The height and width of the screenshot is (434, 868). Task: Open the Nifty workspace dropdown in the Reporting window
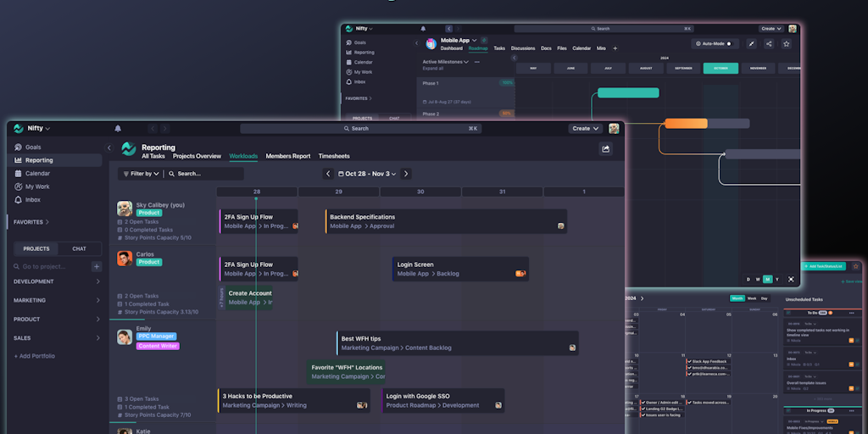coord(39,129)
